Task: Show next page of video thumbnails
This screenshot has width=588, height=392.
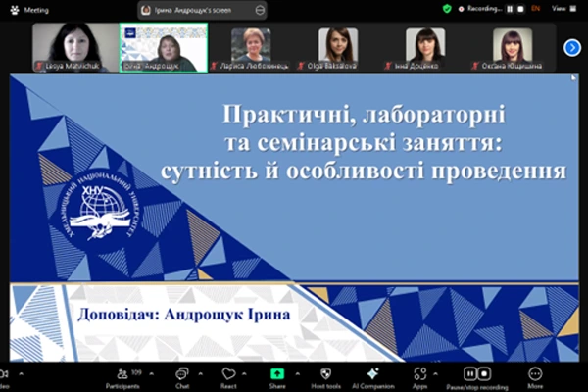Action: tap(572, 48)
